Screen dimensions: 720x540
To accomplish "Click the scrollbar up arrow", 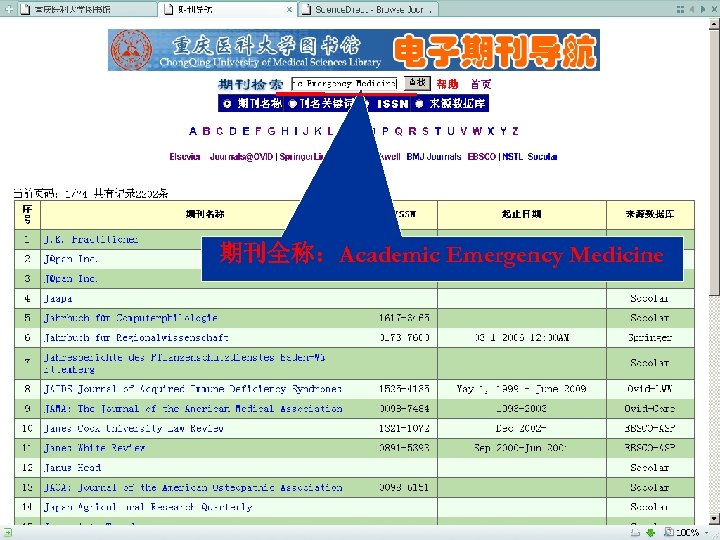I will pyautogui.click(x=714, y=24).
